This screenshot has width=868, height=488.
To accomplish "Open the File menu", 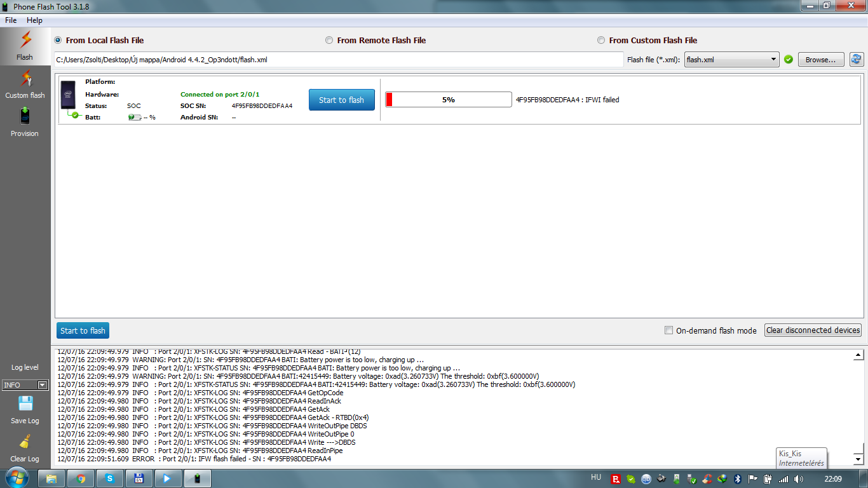I will [x=11, y=20].
